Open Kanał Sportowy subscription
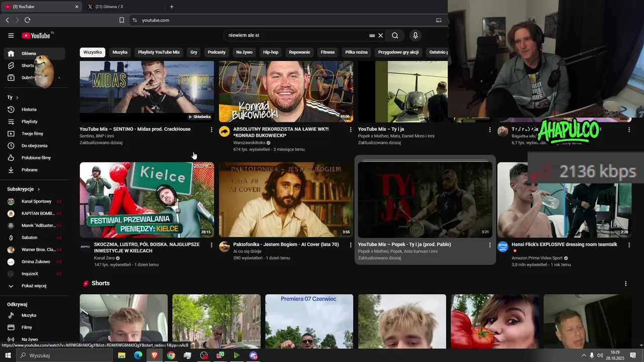644x362 pixels. 35,201
